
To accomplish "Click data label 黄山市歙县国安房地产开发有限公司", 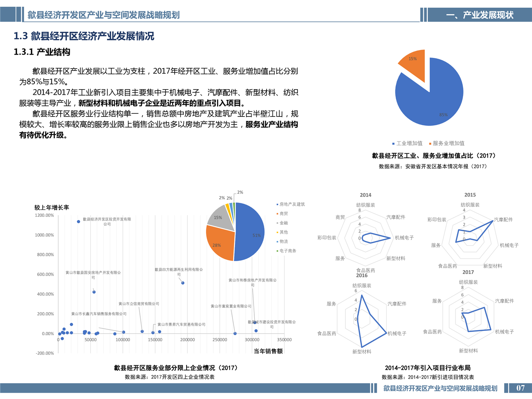I will 93,275.
